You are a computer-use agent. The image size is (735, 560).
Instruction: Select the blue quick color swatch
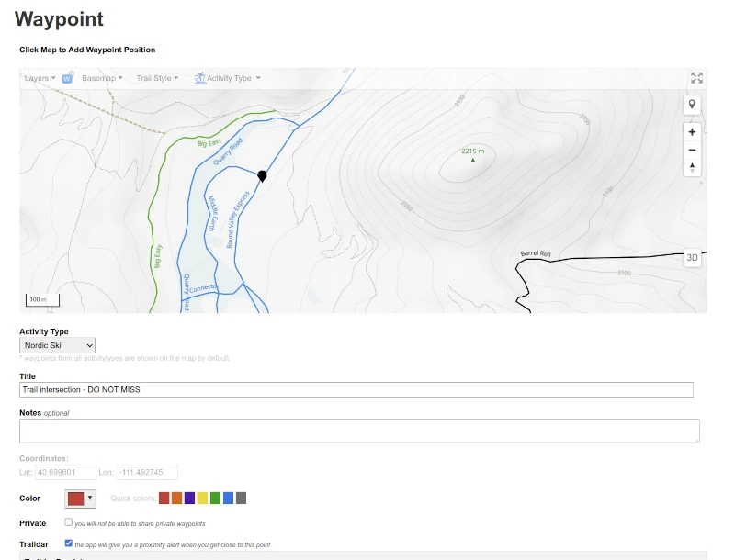coord(228,498)
